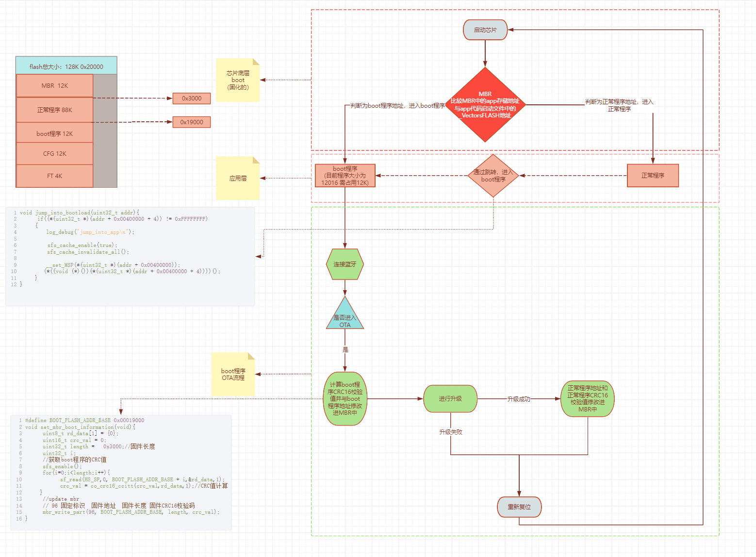
Task: Select the log_debug jump_into_app code line
Action: click(x=90, y=232)
